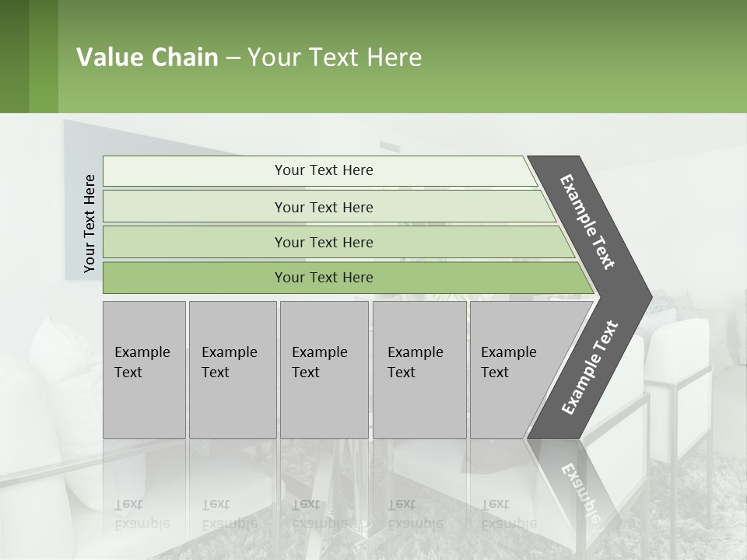Click the mirrored text under first gray box
The image size is (747, 560).
pyautogui.click(x=142, y=514)
